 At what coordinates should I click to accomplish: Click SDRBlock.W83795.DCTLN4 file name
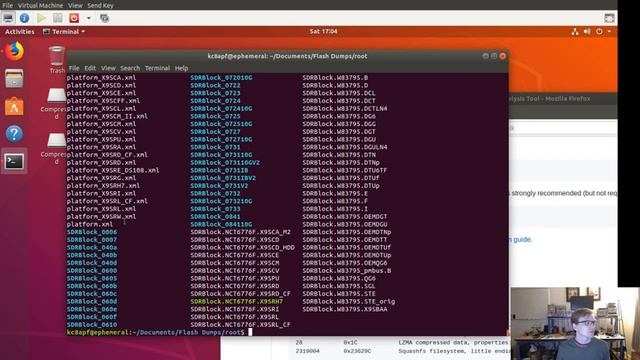[x=345, y=109]
